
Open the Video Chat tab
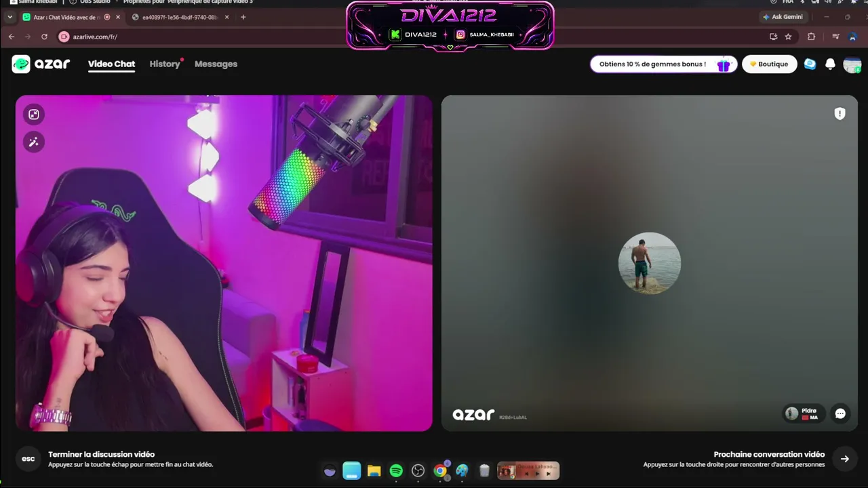[111, 64]
